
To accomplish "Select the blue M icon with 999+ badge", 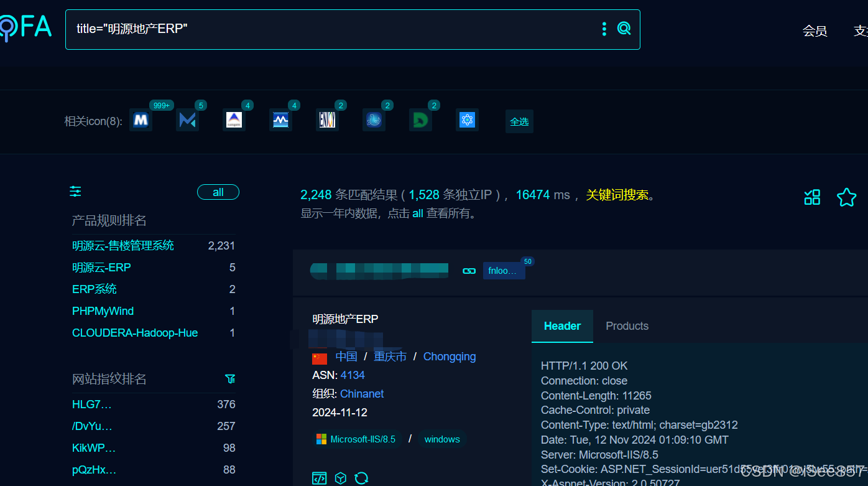I will pyautogui.click(x=141, y=119).
